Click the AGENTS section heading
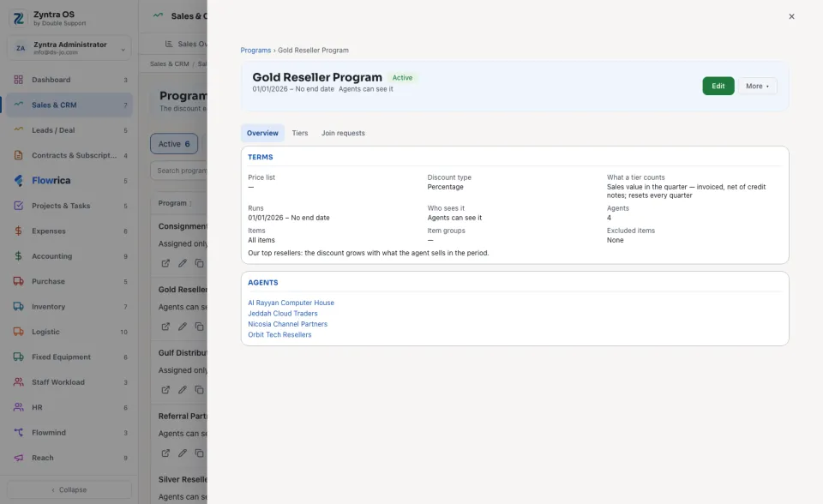The width and height of the screenshot is (823, 504). click(263, 283)
